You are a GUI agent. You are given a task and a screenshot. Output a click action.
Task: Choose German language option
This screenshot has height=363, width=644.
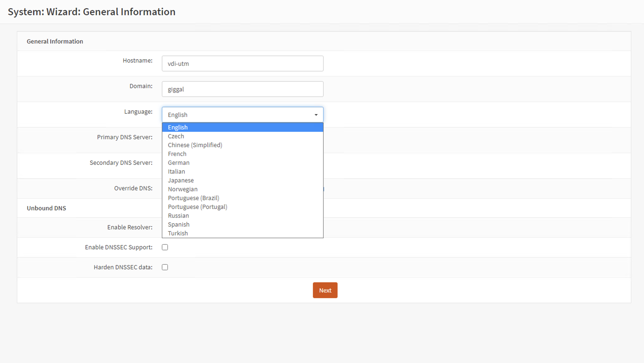[179, 163]
